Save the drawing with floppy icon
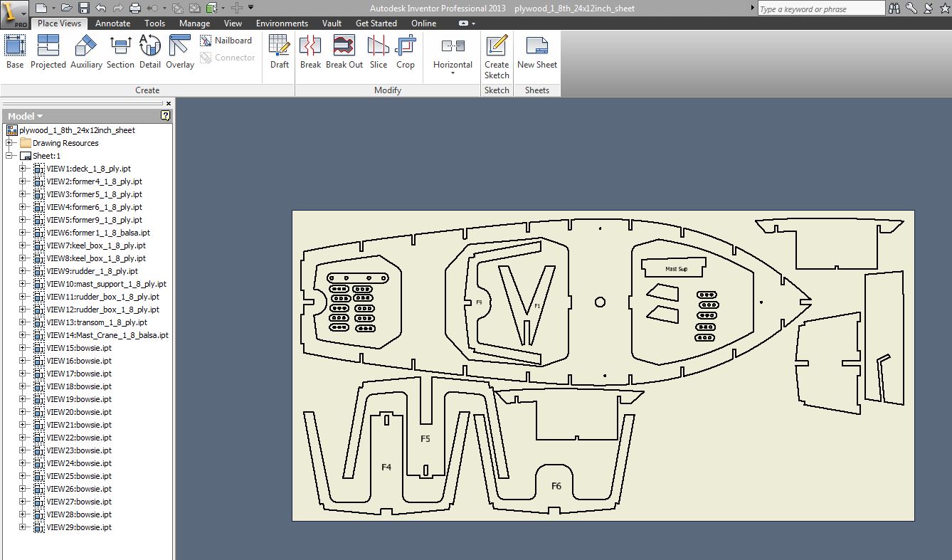The width and height of the screenshot is (952, 560). pos(83,8)
